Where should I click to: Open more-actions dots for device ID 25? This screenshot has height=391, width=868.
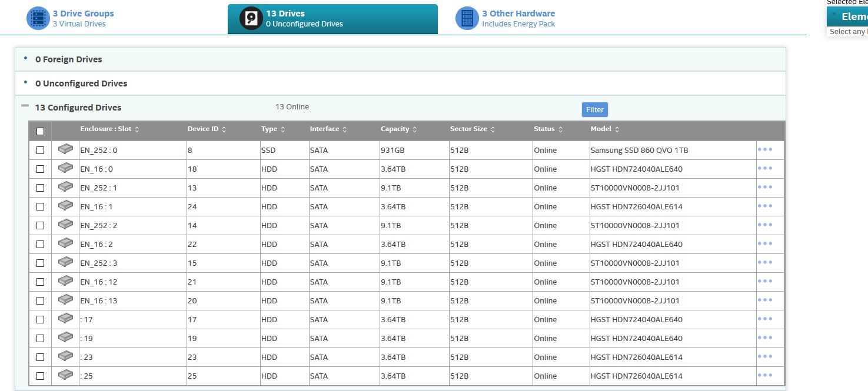[765, 375]
